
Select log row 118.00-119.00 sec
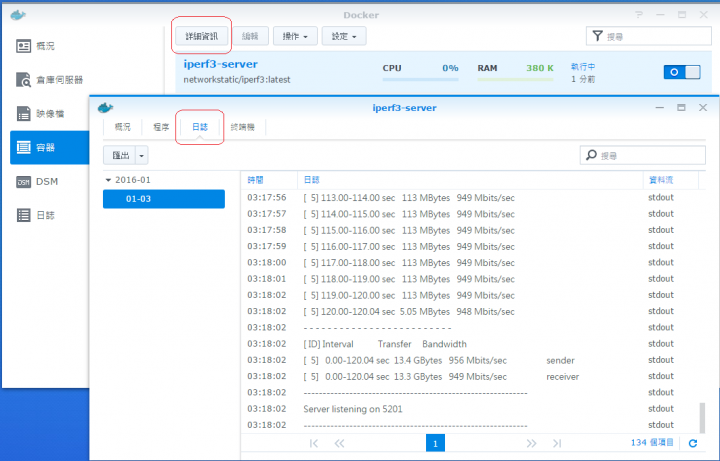[x=471, y=279]
